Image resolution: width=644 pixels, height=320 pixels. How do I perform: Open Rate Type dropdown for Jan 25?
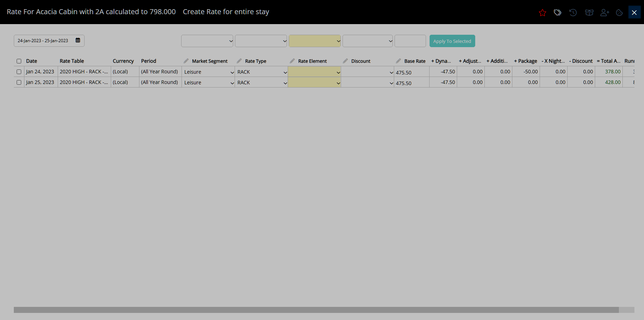click(x=261, y=83)
